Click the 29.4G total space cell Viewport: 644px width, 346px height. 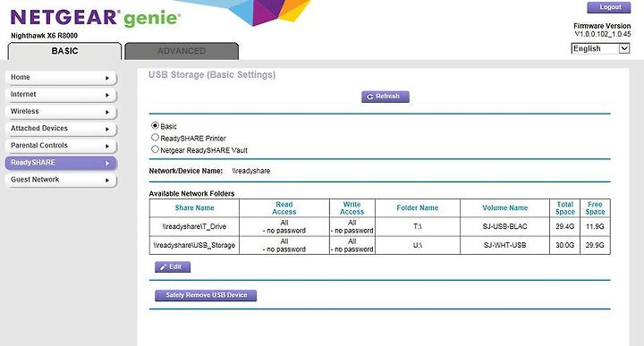pos(564,226)
